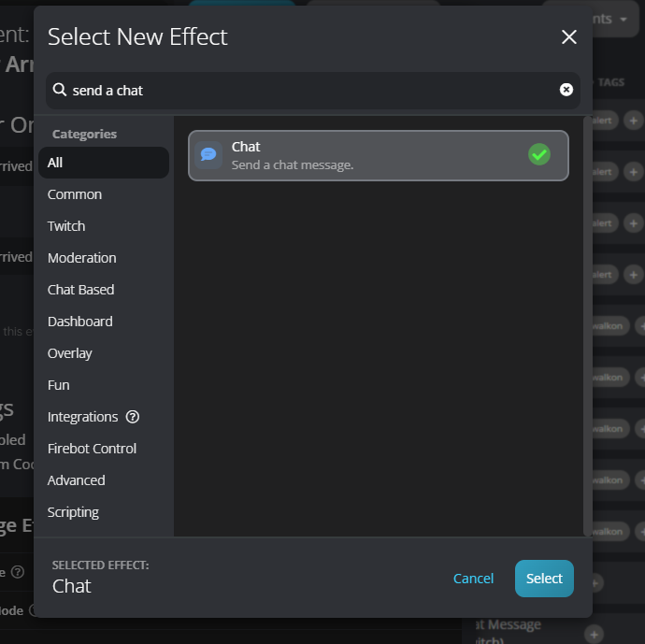Show Moderation effects category

82,258
